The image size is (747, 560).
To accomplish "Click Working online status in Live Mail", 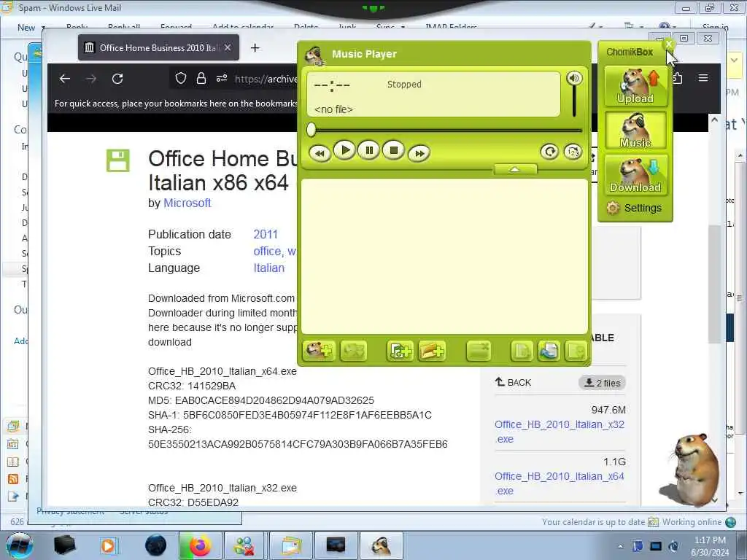I will pos(692,522).
